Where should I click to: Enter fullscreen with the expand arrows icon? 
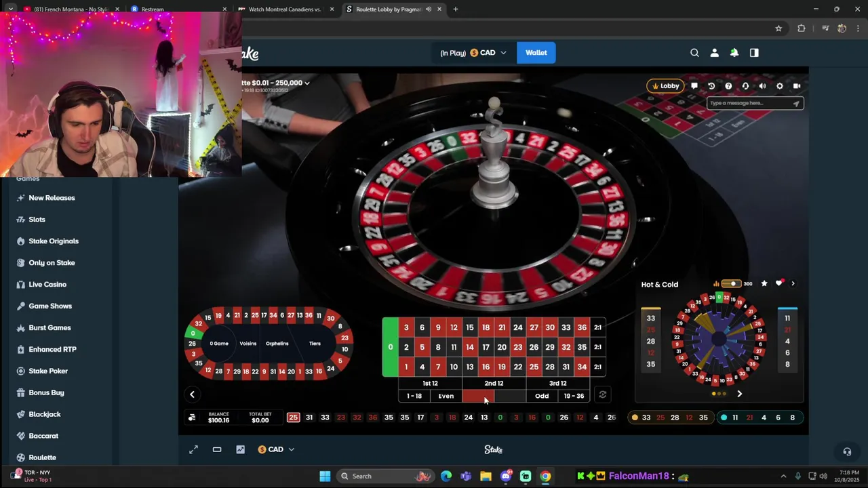pyautogui.click(x=193, y=449)
